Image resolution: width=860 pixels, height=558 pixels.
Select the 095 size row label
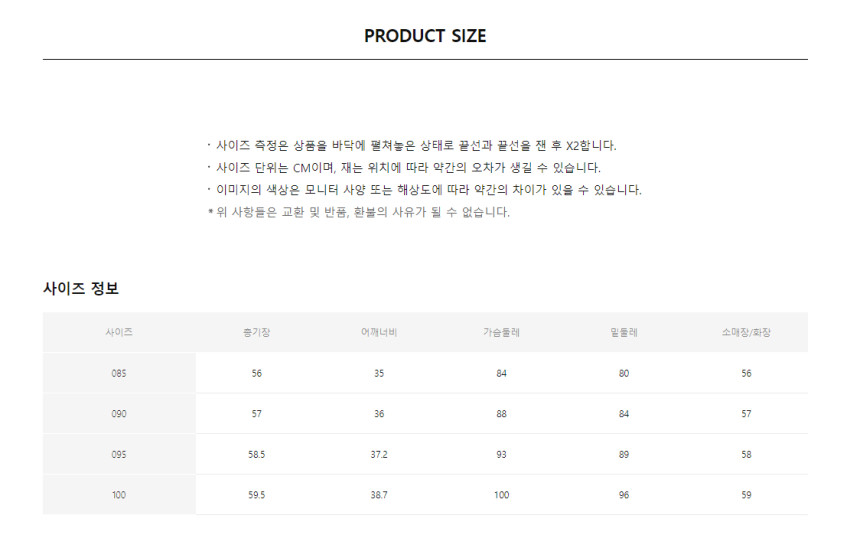tap(119, 455)
